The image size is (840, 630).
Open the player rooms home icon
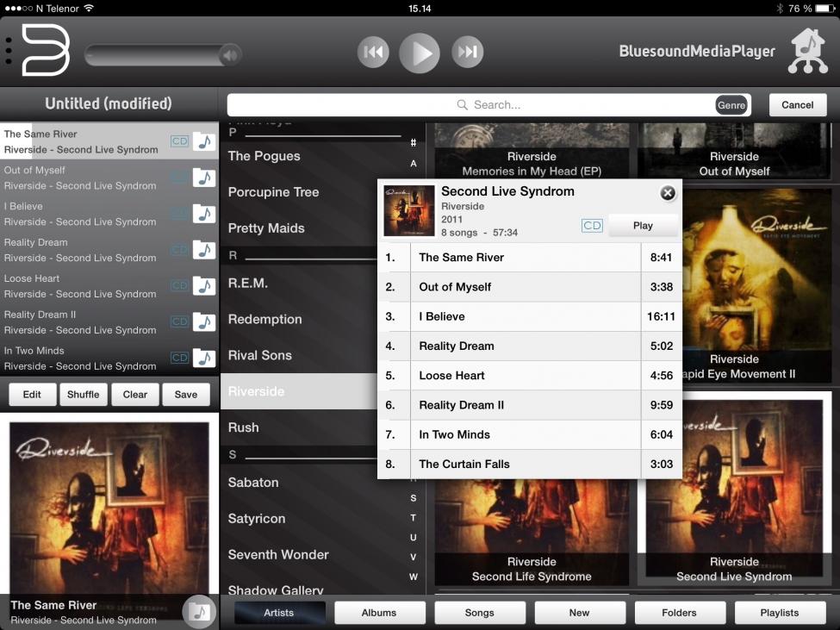(808, 51)
